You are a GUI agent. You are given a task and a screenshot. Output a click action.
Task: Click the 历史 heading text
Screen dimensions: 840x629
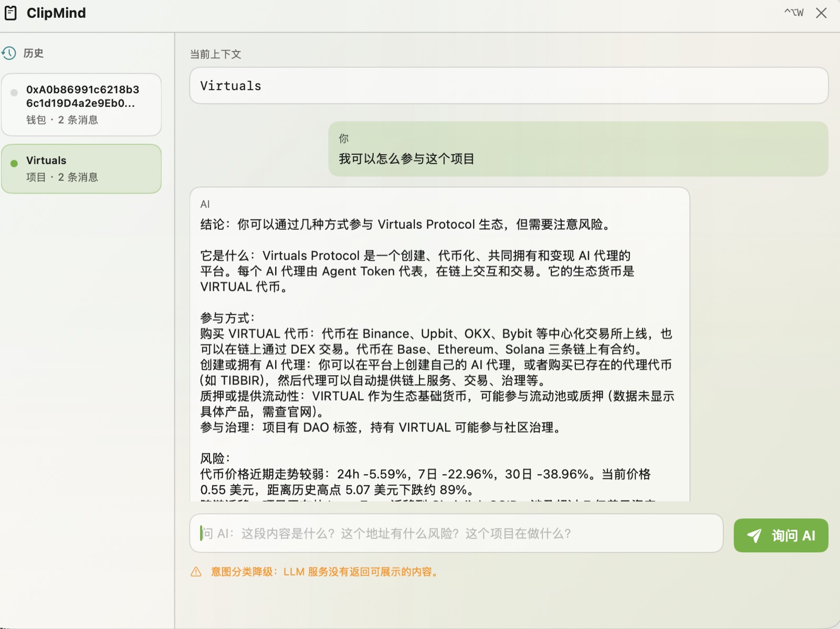click(34, 53)
